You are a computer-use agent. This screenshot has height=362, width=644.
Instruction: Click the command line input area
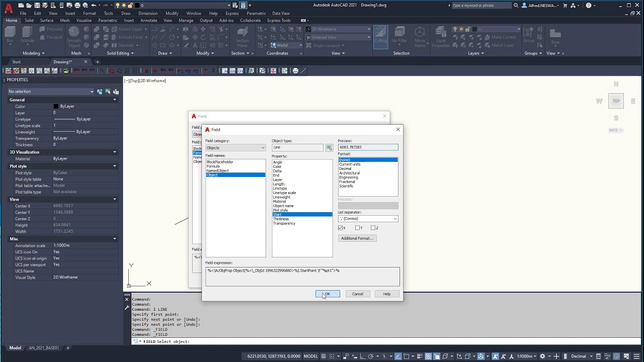(386, 342)
